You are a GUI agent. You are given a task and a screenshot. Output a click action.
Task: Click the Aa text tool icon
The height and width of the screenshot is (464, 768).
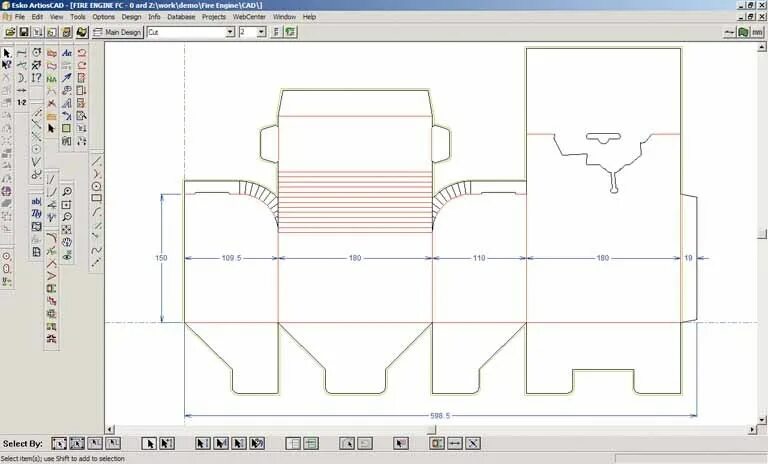pos(67,53)
